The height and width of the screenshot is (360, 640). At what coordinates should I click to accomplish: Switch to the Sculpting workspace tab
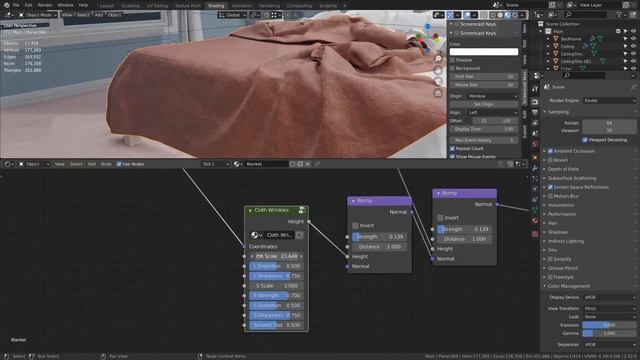click(130, 6)
